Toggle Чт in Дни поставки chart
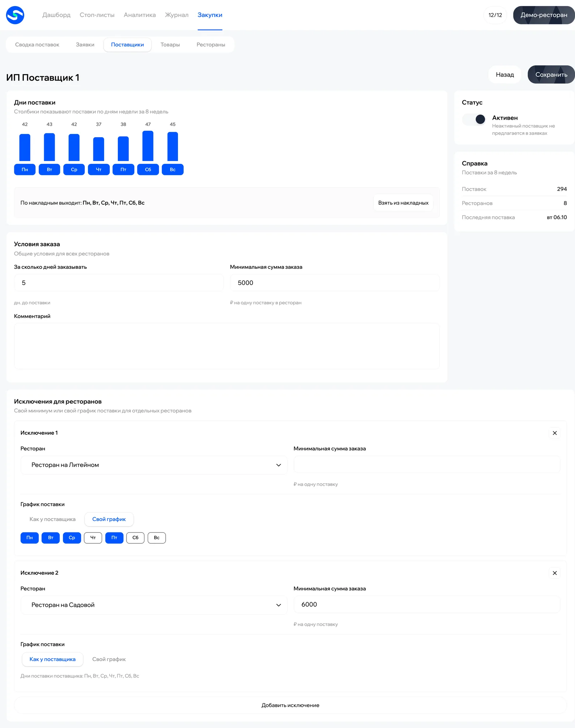 pos(98,170)
